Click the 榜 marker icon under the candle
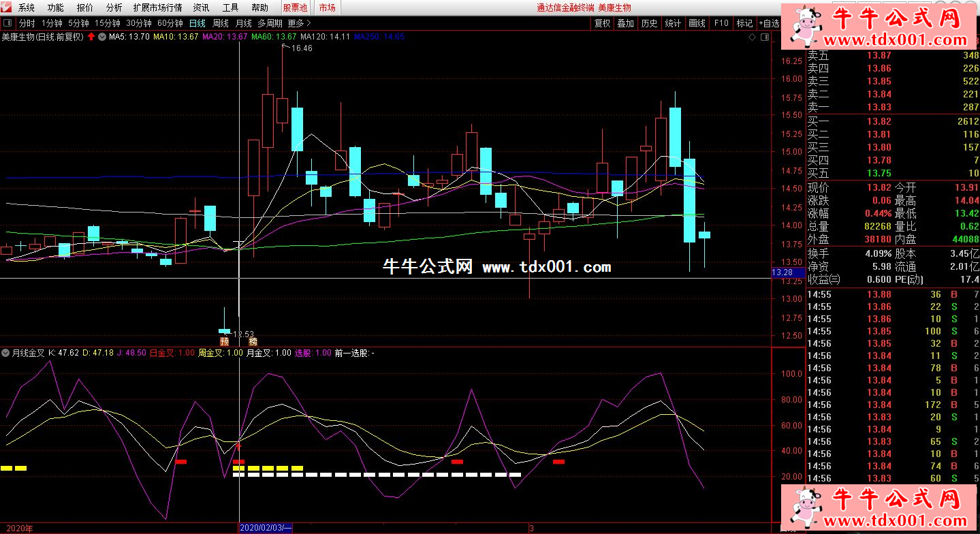 pos(253,341)
